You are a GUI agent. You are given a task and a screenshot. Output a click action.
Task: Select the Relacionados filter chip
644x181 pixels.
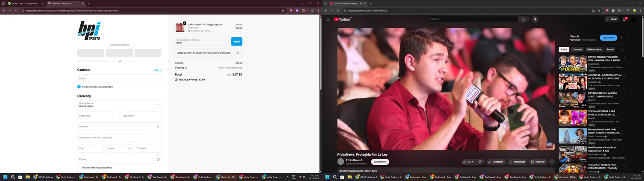594,50
